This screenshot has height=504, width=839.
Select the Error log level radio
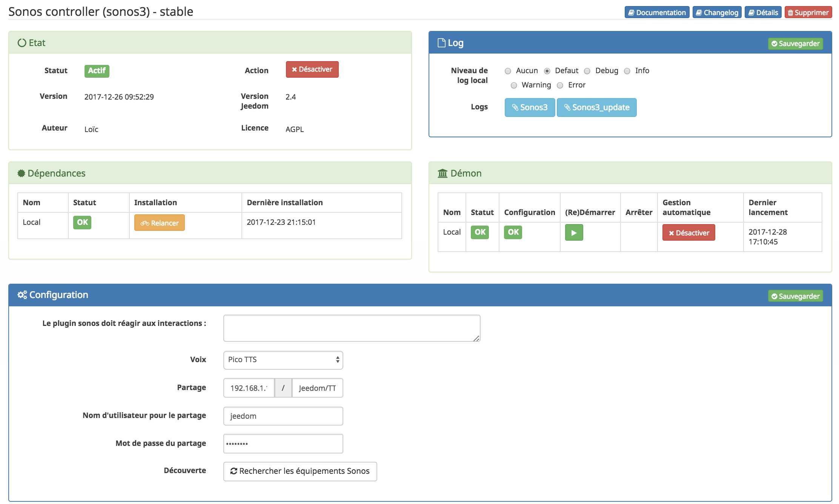coord(560,85)
